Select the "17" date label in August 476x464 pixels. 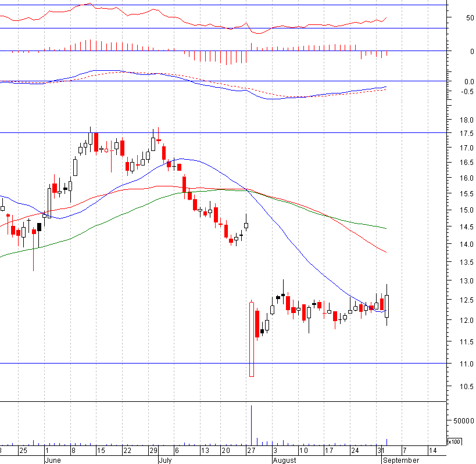[329, 451]
